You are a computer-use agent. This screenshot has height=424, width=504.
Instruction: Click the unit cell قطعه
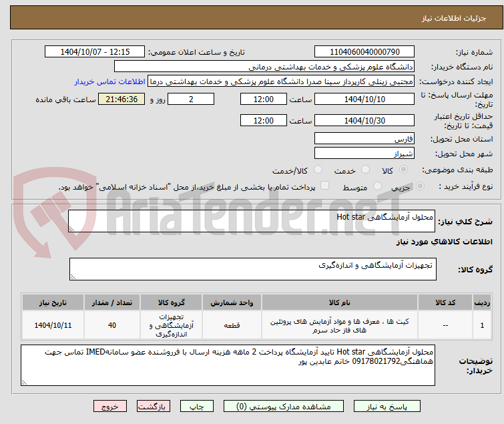[232, 325]
